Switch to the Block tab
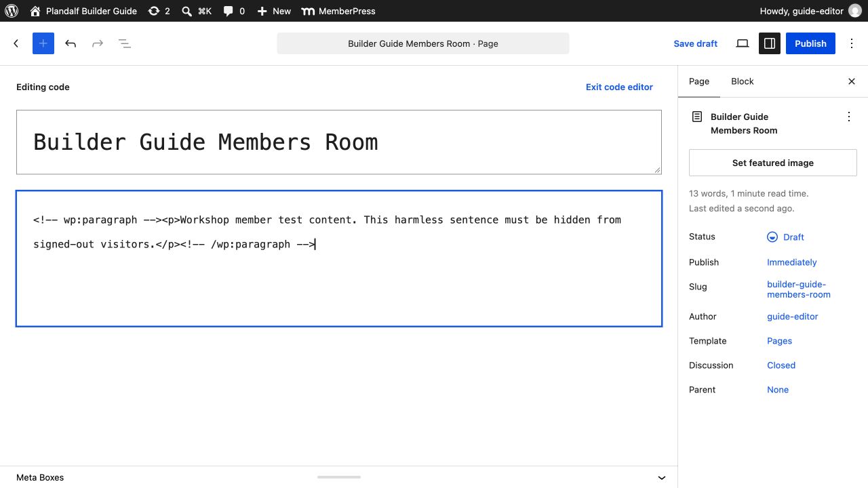Viewport: 868px width, 488px height. click(x=743, y=81)
